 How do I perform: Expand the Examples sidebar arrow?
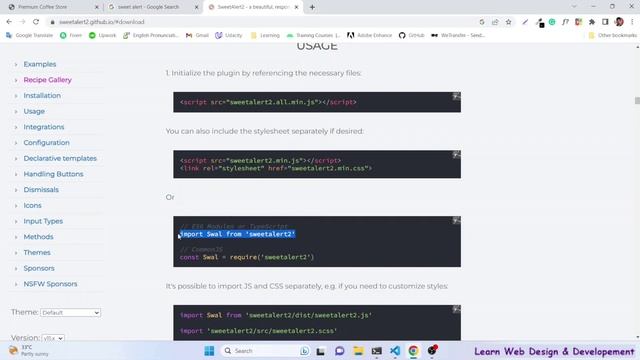16,64
